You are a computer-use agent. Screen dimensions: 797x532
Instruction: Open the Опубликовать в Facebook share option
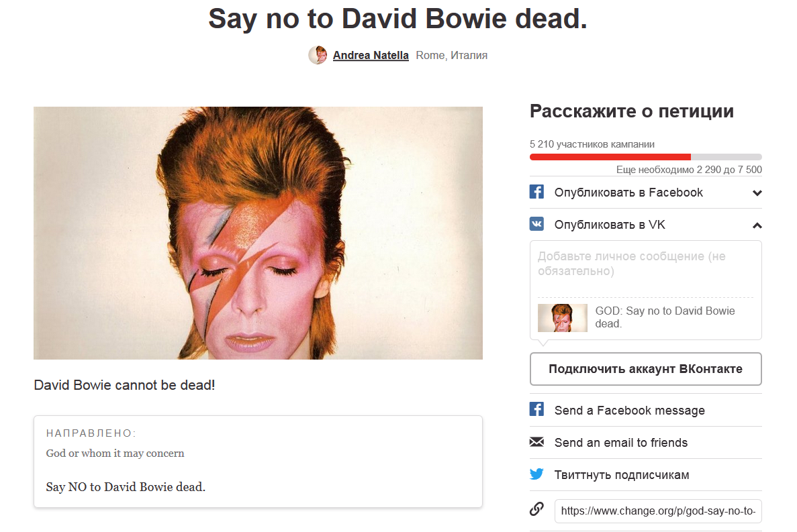pyautogui.click(x=645, y=193)
